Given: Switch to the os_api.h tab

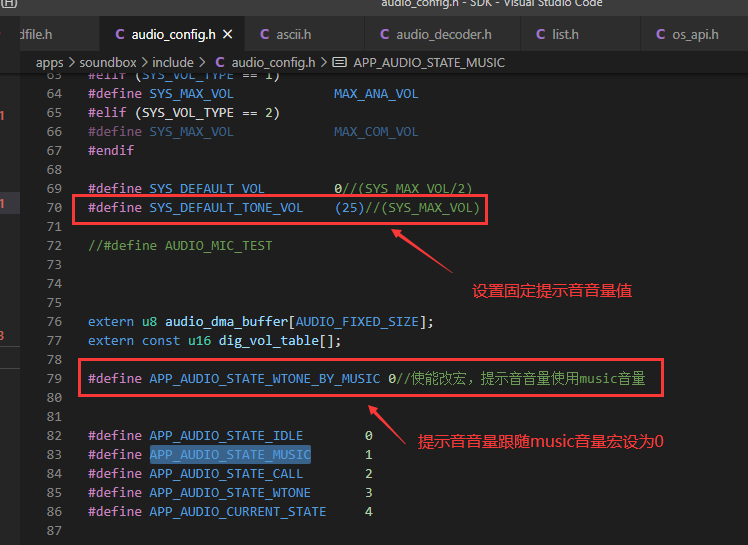Looking at the screenshot, I should [x=694, y=34].
